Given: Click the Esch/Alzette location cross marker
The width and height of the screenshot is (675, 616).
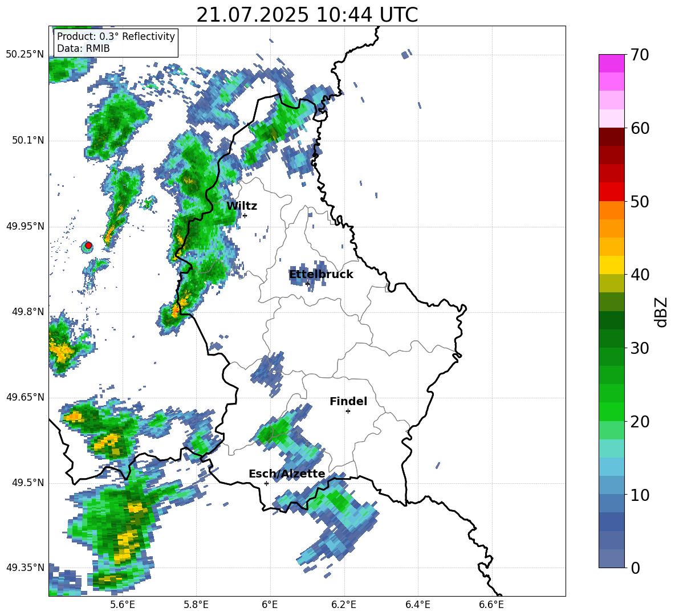Looking at the screenshot, I should point(266,483).
